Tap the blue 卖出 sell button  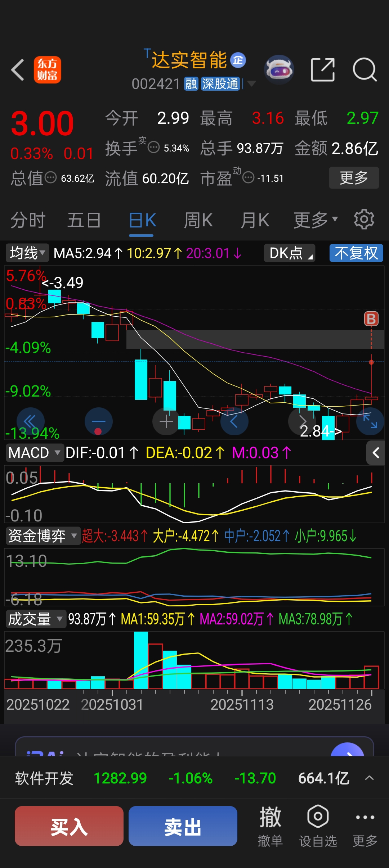click(183, 826)
